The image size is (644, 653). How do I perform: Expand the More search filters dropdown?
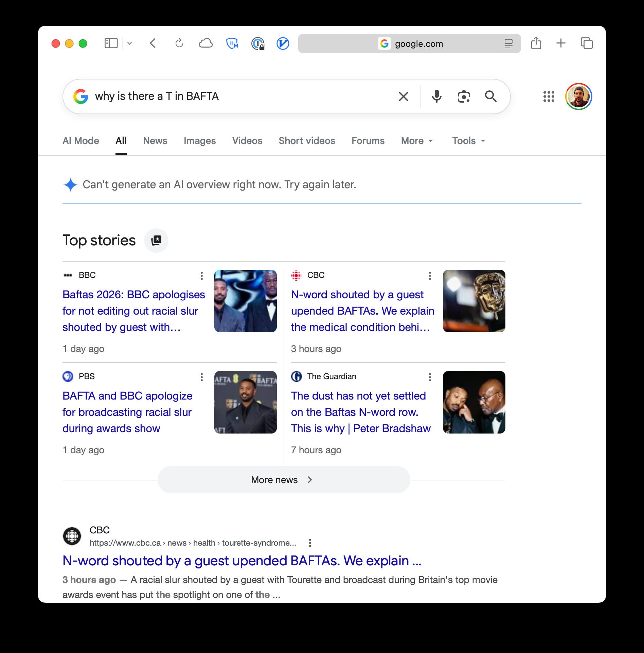coord(417,141)
